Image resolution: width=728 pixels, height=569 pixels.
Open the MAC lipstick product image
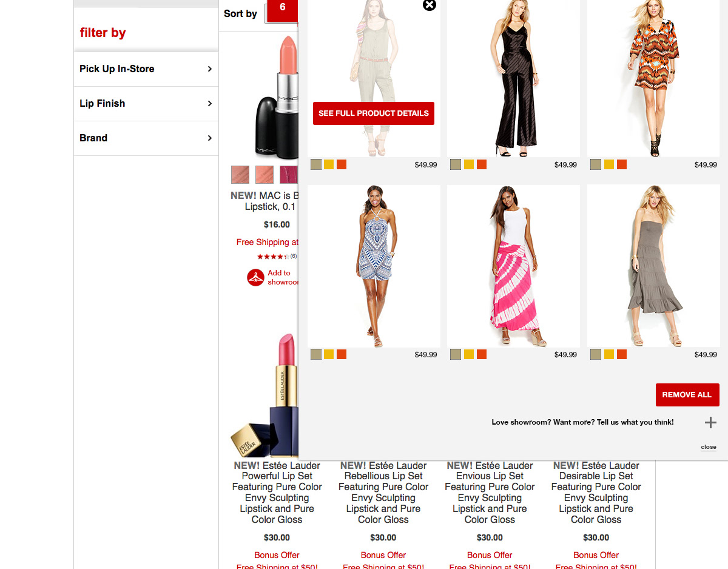[x=276, y=97]
